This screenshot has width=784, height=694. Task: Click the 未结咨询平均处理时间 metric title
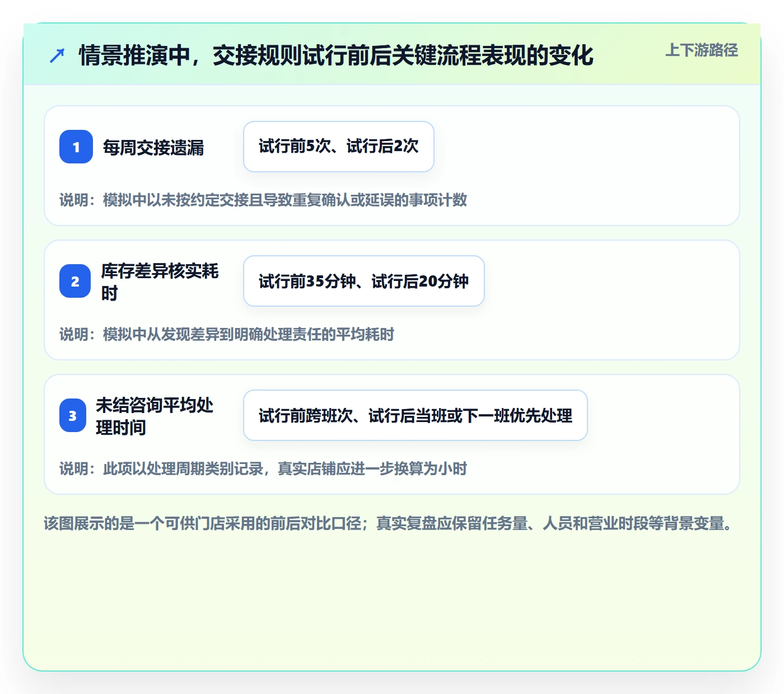tap(155, 416)
